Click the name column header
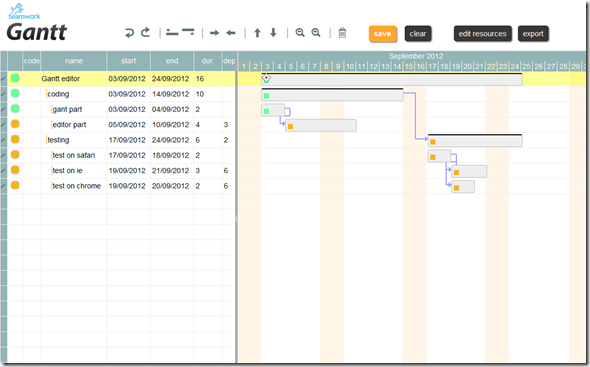This screenshot has height=367, width=590. pyautogui.click(x=74, y=61)
